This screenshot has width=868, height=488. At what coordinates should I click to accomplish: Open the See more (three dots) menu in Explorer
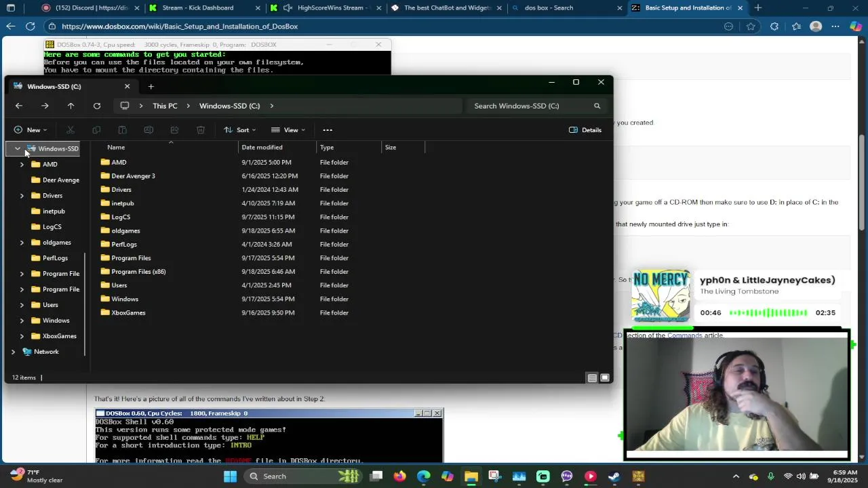(328, 129)
